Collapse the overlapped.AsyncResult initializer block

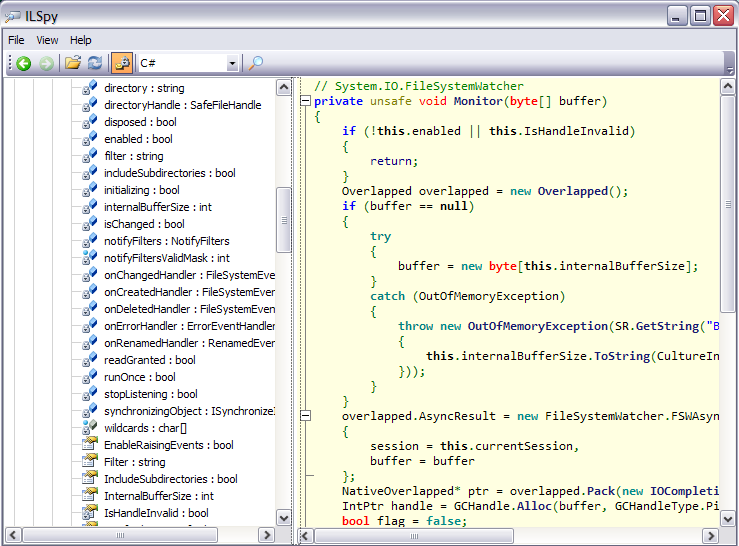(x=306, y=416)
